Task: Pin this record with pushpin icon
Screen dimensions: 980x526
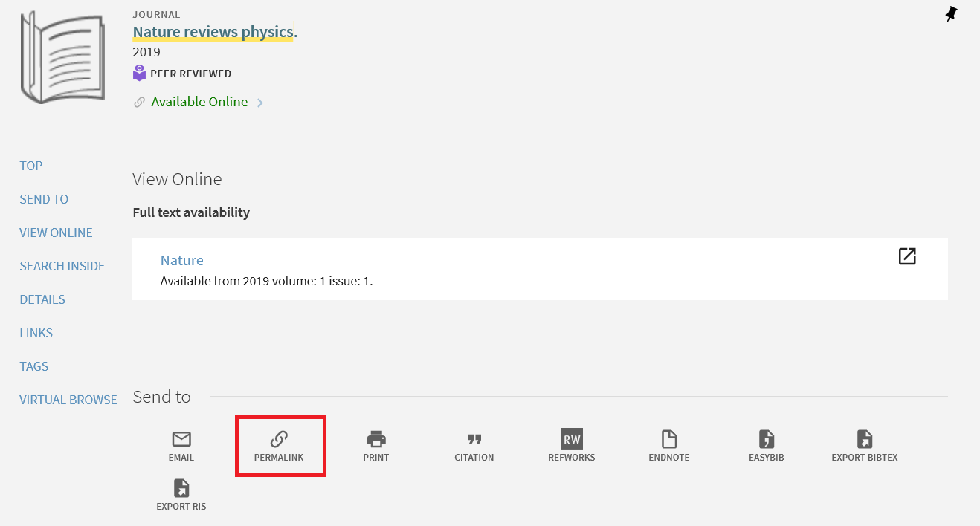Action: click(x=951, y=13)
